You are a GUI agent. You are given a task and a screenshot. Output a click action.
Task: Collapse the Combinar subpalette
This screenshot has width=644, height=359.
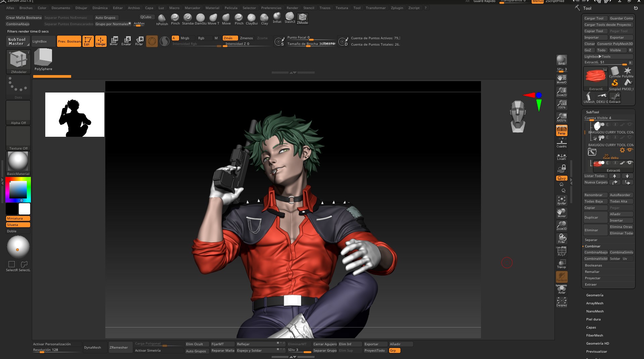[593, 246]
